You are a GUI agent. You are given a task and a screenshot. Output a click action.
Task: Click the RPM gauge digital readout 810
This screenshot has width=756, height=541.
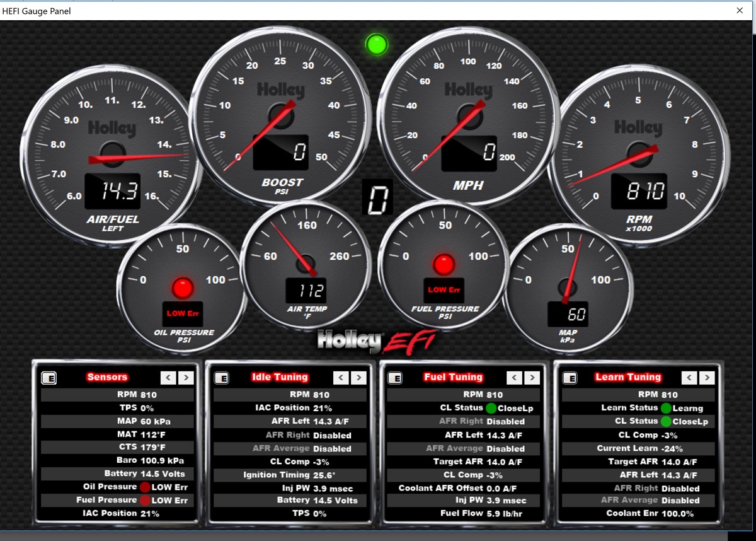[x=638, y=192]
